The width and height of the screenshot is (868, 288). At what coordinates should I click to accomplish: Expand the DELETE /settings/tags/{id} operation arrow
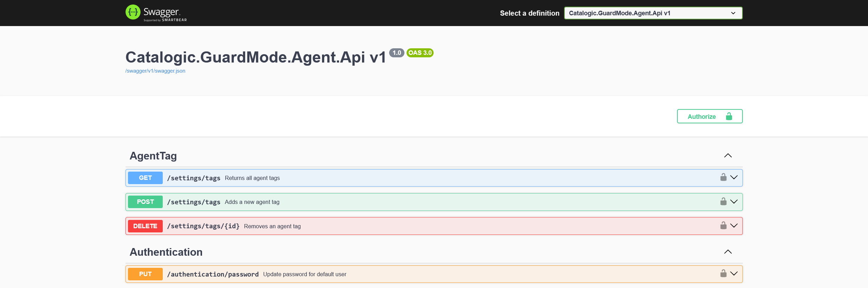pos(734,226)
